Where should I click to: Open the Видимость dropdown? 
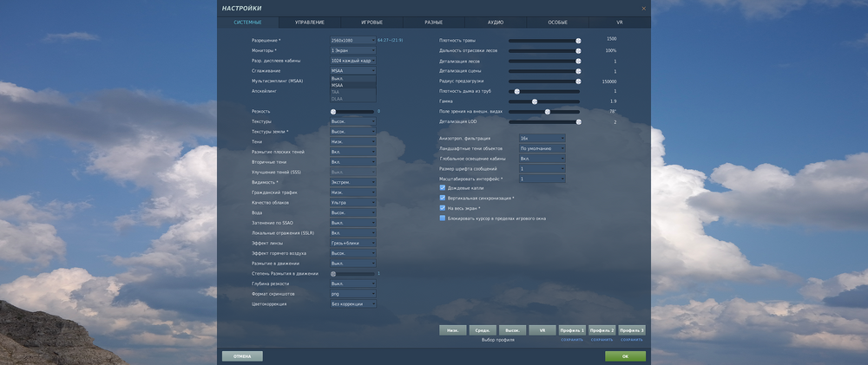tap(353, 182)
